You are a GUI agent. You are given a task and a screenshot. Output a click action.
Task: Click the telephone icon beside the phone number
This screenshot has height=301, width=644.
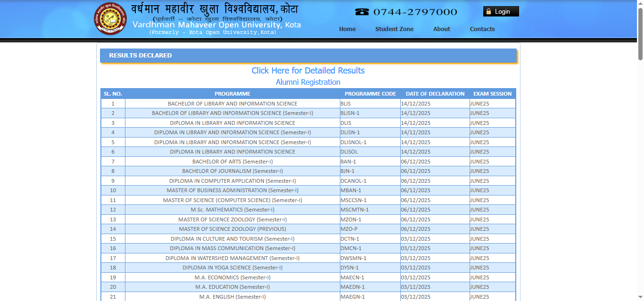(362, 11)
